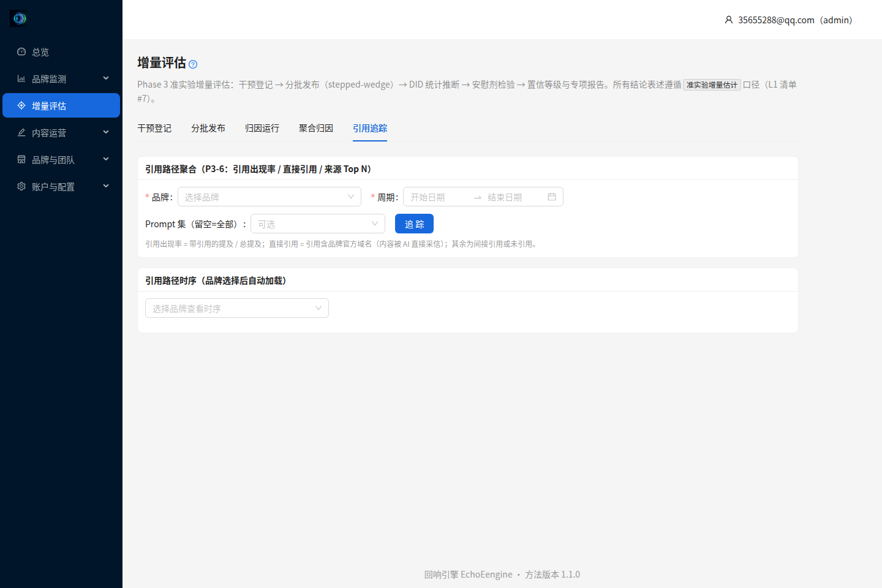Click the 准实验增量估计 tag
The image size is (882, 588).
click(x=712, y=85)
